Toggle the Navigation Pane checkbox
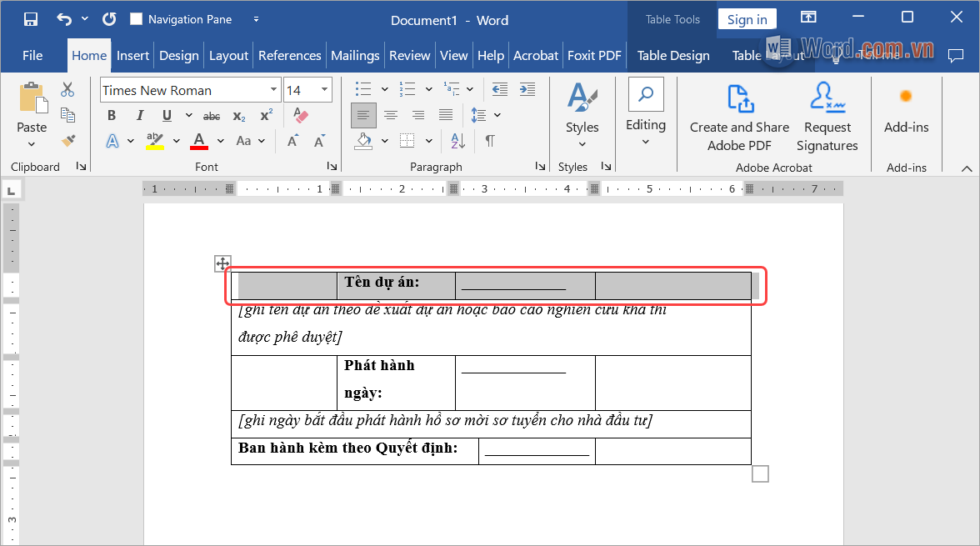The height and width of the screenshot is (546, 980). tap(137, 19)
